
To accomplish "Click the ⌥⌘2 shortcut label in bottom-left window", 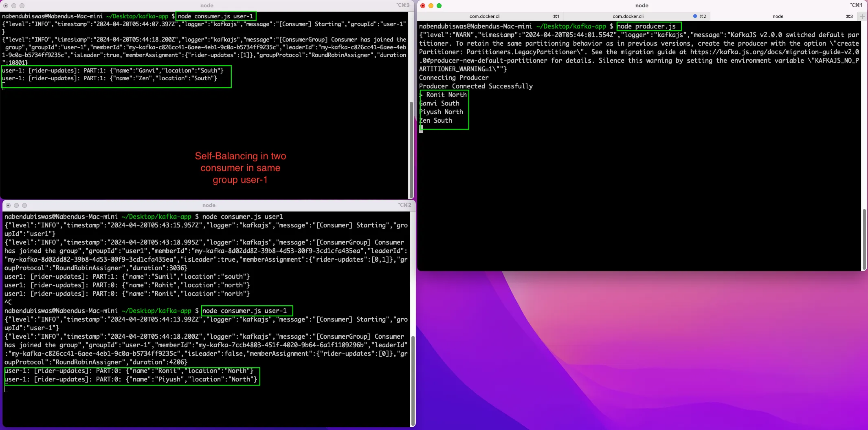I will (405, 205).
